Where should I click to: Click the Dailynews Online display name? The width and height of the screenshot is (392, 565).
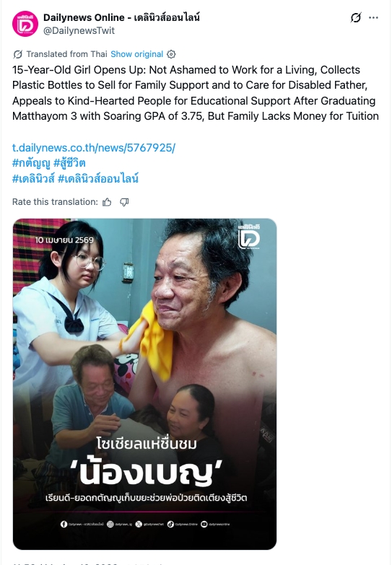pos(121,17)
